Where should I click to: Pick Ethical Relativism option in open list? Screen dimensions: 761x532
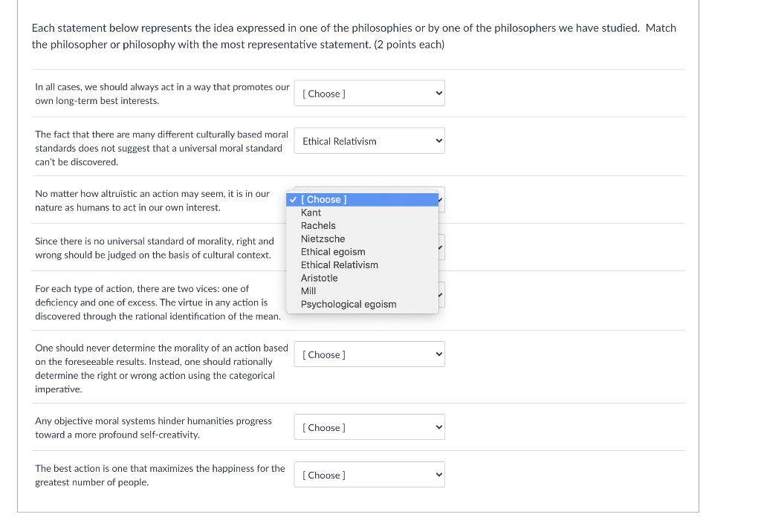339,265
